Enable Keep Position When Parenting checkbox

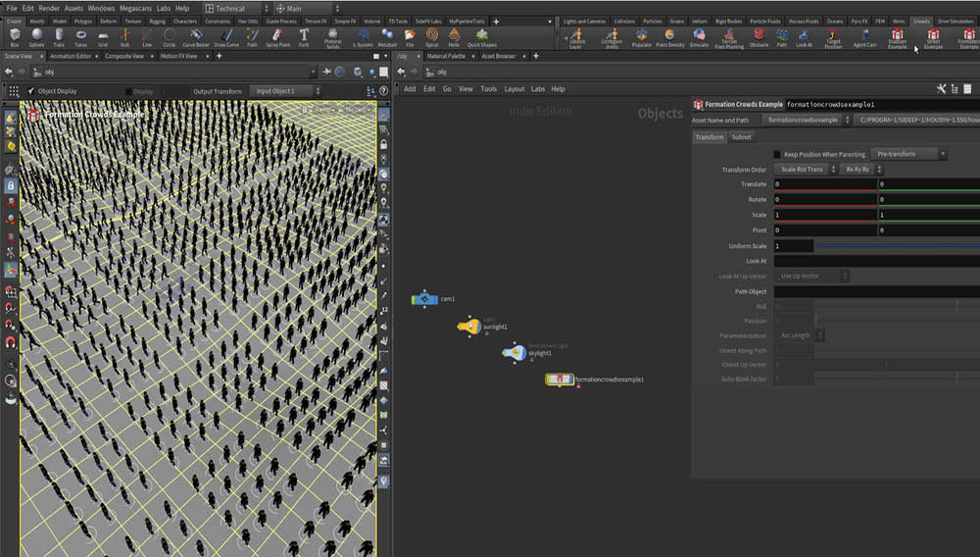pos(777,154)
